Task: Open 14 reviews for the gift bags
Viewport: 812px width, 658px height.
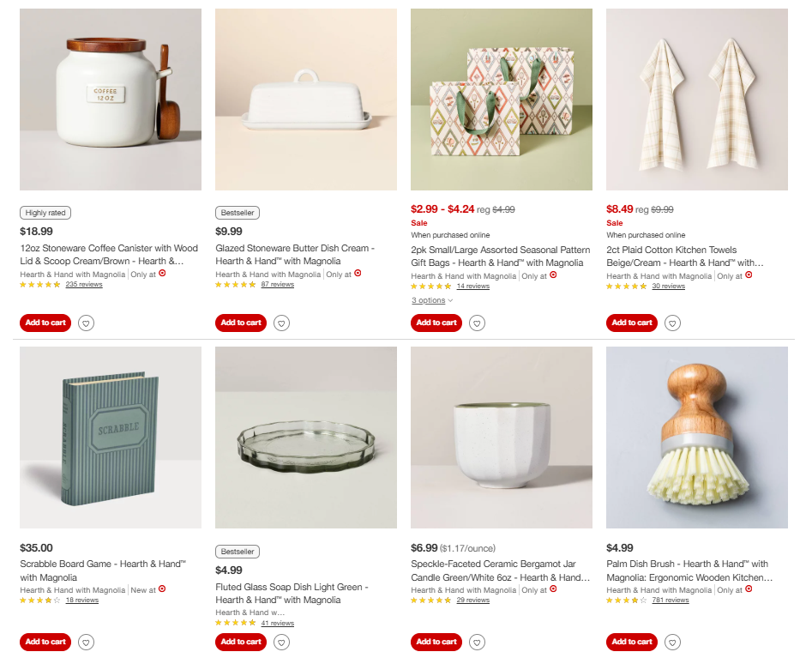Action: pos(472,286)
